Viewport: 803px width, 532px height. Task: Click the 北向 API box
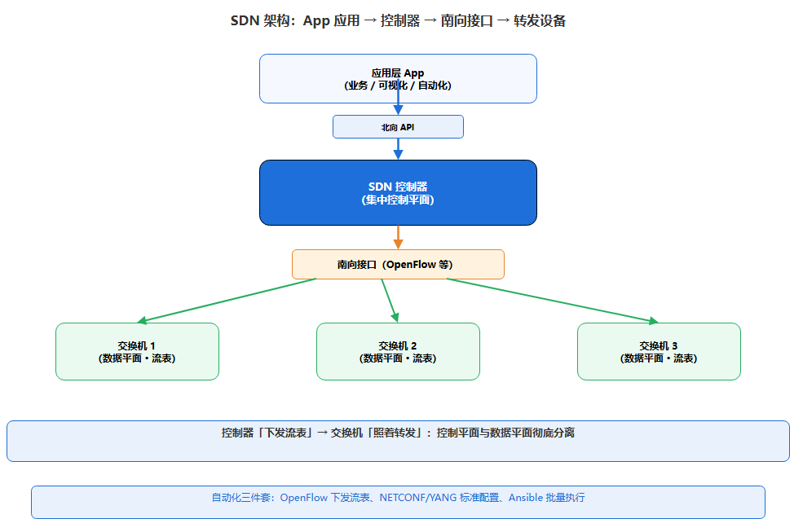[x=398, y=127]
